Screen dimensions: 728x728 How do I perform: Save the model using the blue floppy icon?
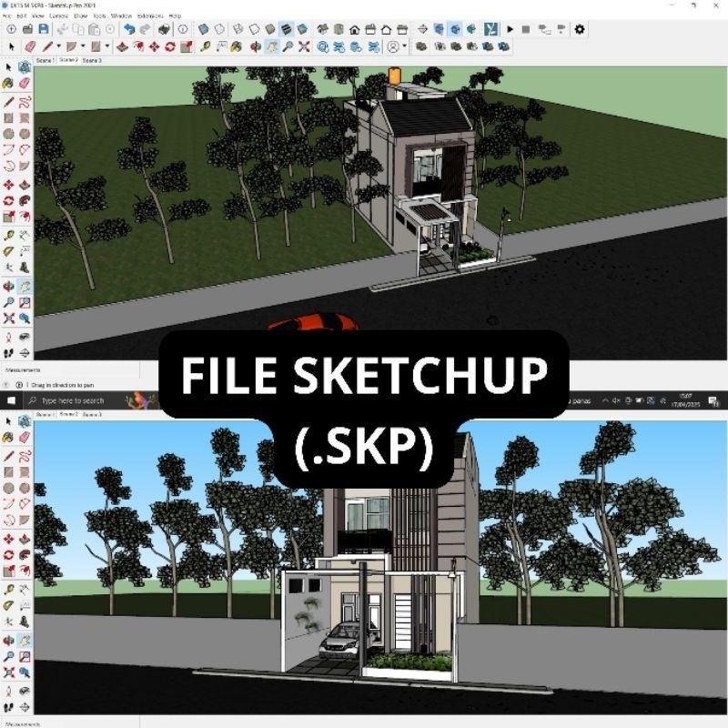43,29
